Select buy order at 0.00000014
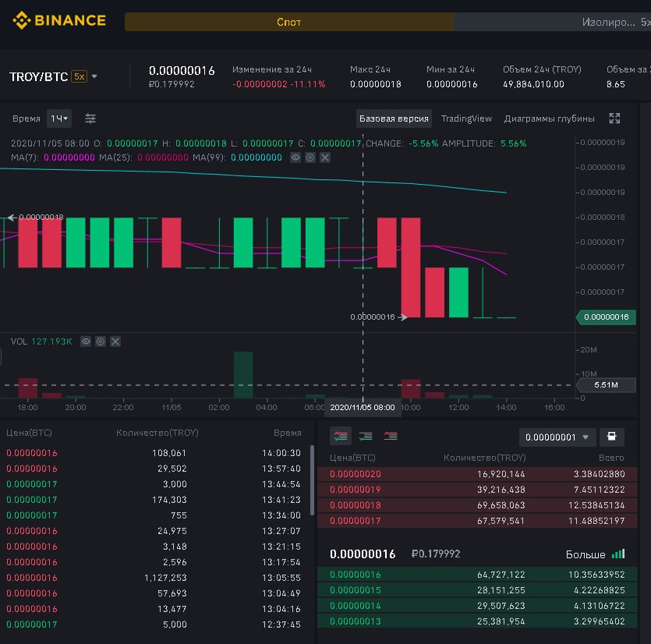 click(x=477, y=605)
